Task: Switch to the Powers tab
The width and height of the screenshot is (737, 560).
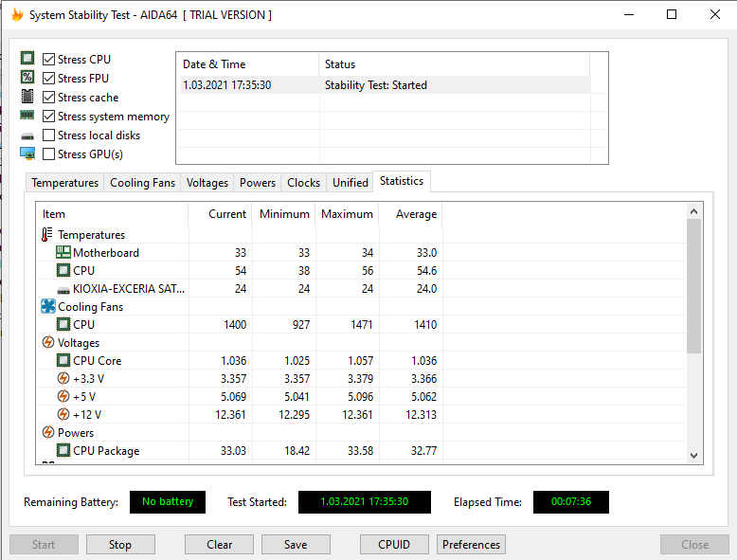Action: tap(258, 183)
